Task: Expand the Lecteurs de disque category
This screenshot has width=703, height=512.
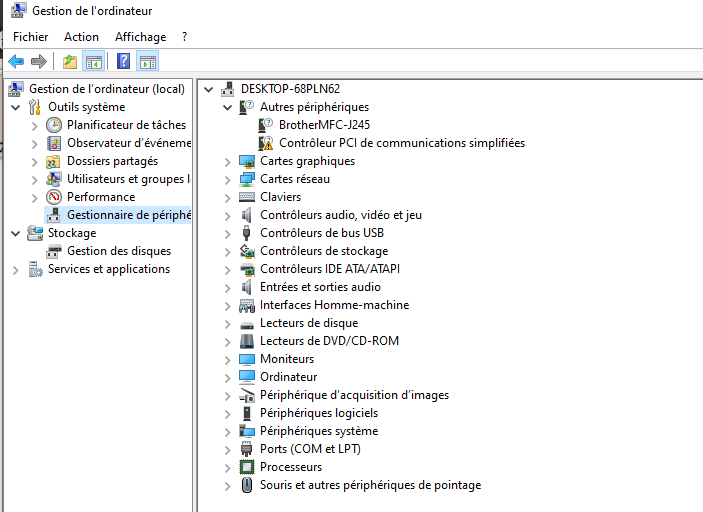Action: point(227,324)
